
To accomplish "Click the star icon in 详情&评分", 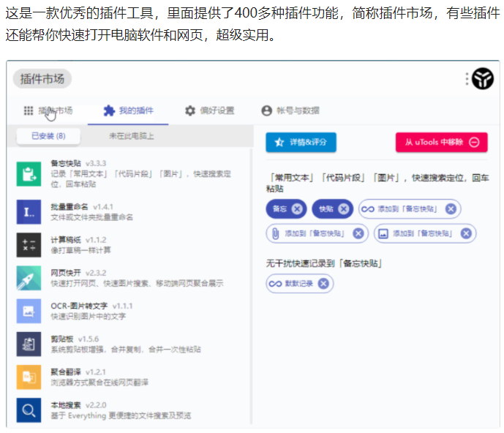I will 279,142.
